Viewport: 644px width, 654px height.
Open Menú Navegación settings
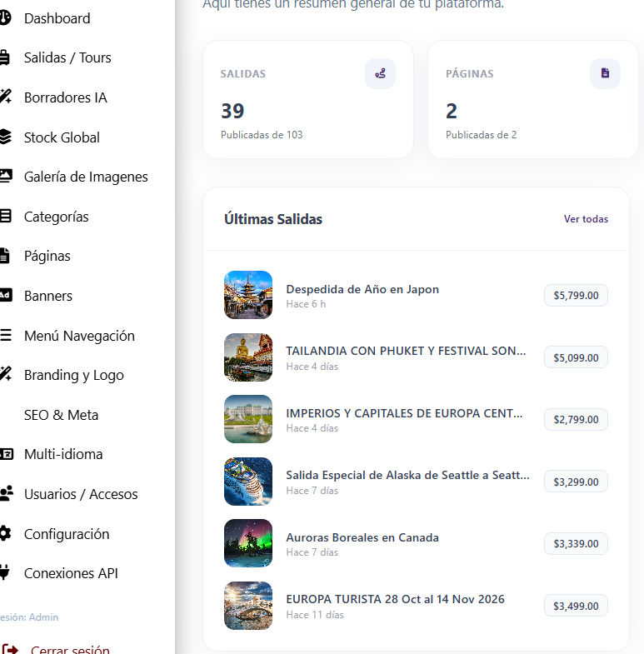[x=79, y=336]
